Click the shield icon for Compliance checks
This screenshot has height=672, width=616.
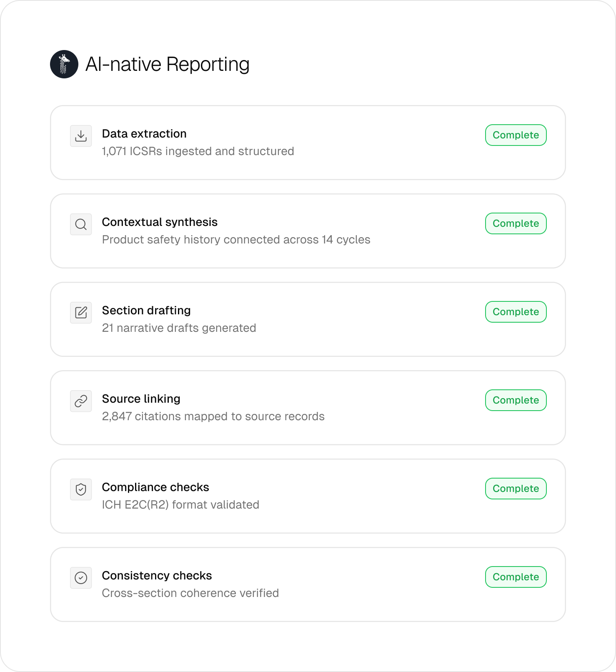81,489
